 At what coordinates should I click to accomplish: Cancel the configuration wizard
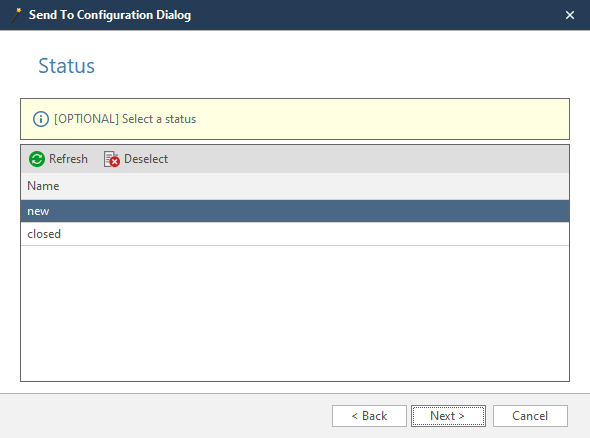[x=530, y=416]
